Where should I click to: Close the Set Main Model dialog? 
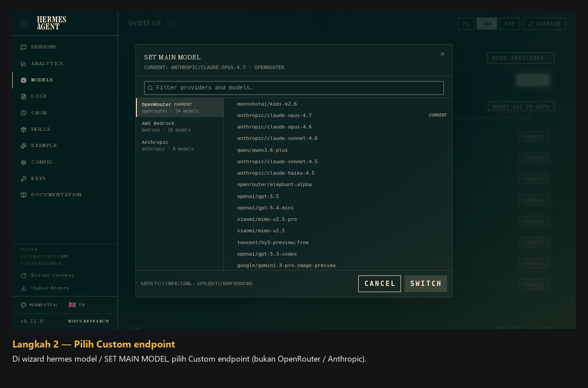(443, 54)
